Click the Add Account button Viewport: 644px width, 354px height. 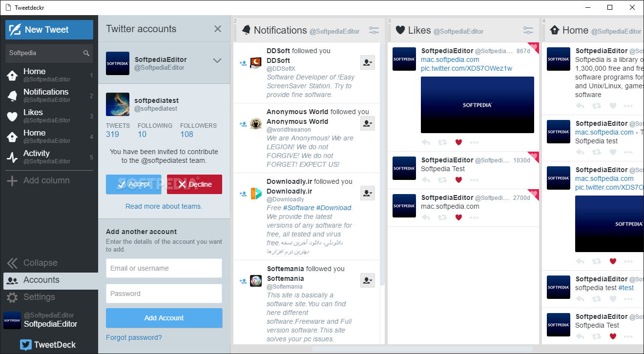[164, 318]
